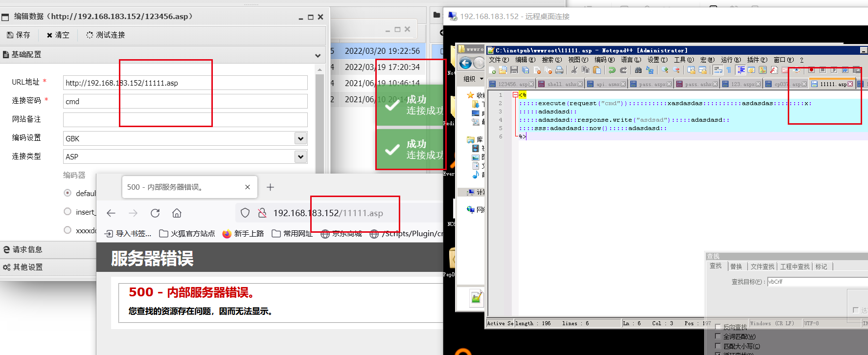Click Notepad++ Save file icon
868x355 pixels.
[514, 70]
